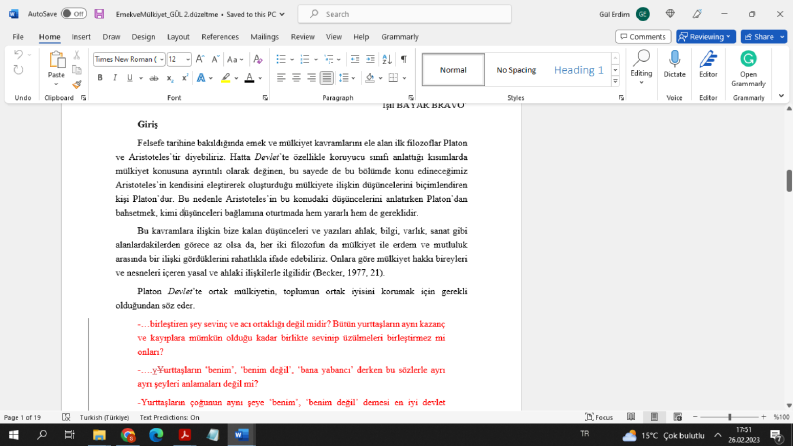Open the Borders dropdown arrow
Screen dimensions: 793x446
tap(405, 78)
